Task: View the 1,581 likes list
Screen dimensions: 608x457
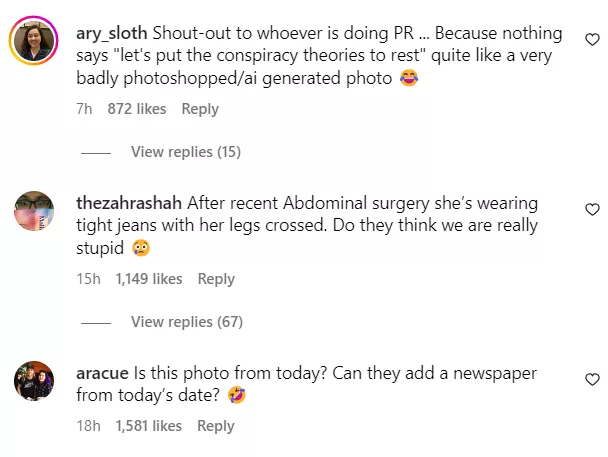Action: 149,426
